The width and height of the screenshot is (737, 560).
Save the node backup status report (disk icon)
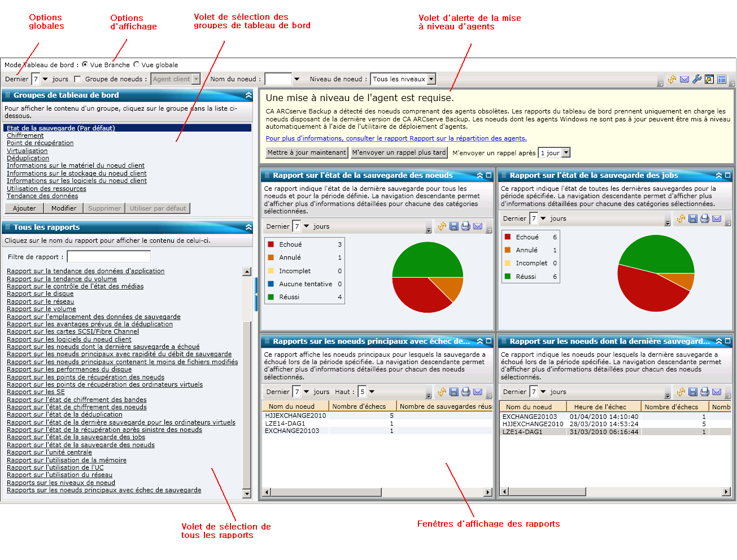pyautogui.click(x=453, y=226)
